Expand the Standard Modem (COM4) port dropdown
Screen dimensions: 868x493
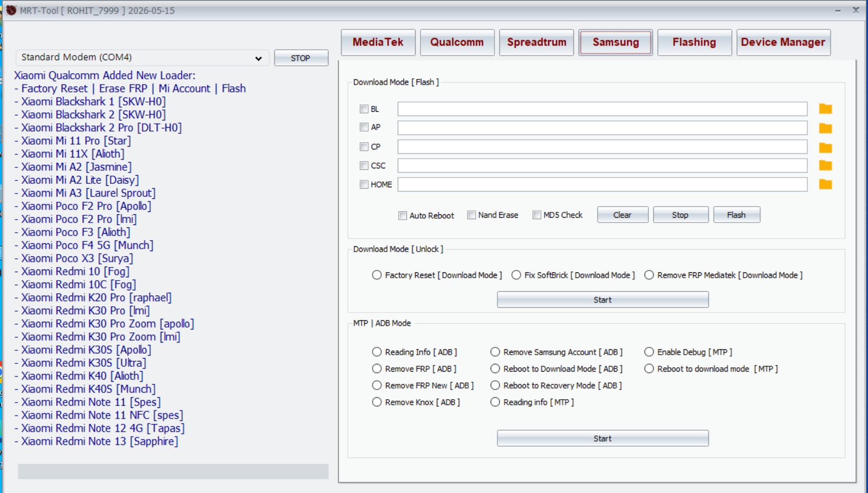click(258, 58)
